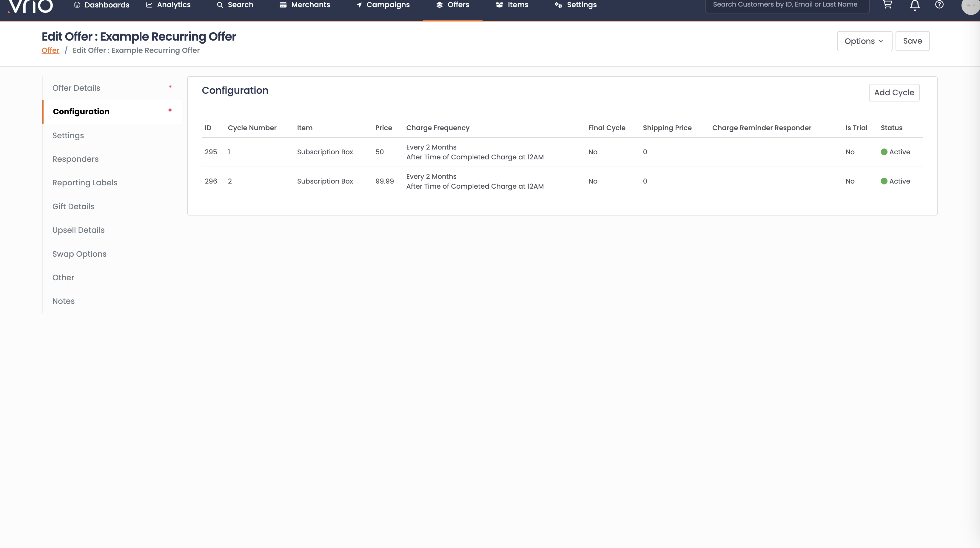The image size is (980, 548).
Task: Click the Is Trial column header
Action: click(x=856, y=128)
